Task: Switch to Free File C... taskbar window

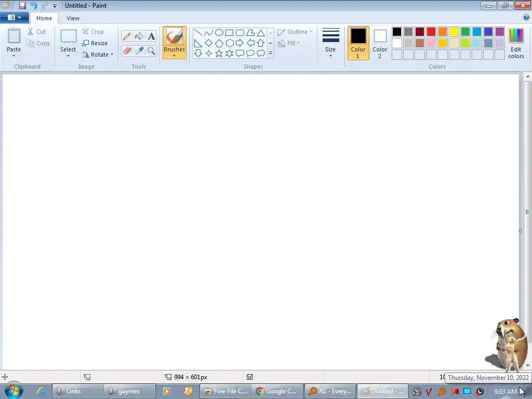Action: click(x=225, y=391)
